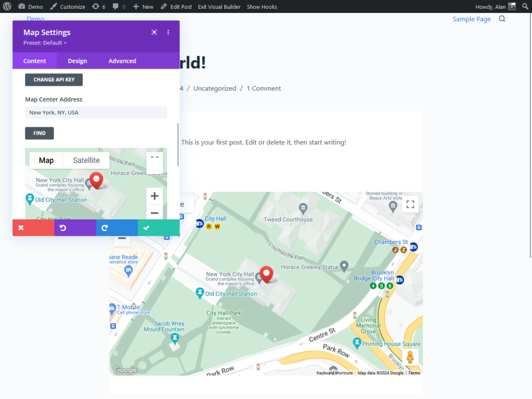Screen dimensions: 532x399
Task: Click Jacob Wrey Mould Fountain marker
Action: [x=175, y=338]
